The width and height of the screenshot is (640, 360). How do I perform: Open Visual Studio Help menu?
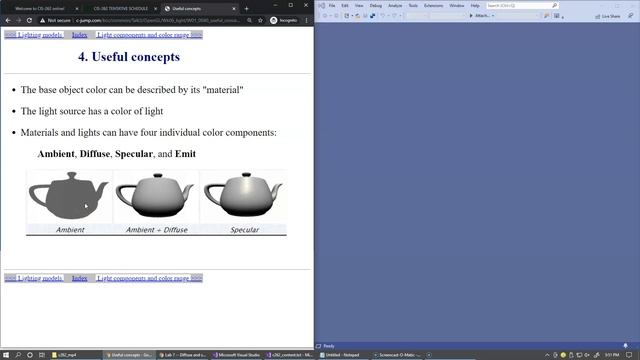point(475,6)
